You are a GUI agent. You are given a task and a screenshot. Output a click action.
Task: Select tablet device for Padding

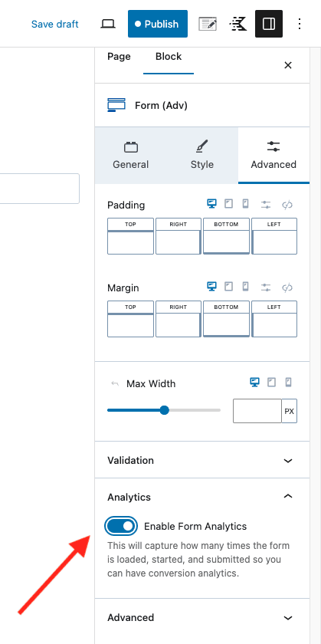228,204
